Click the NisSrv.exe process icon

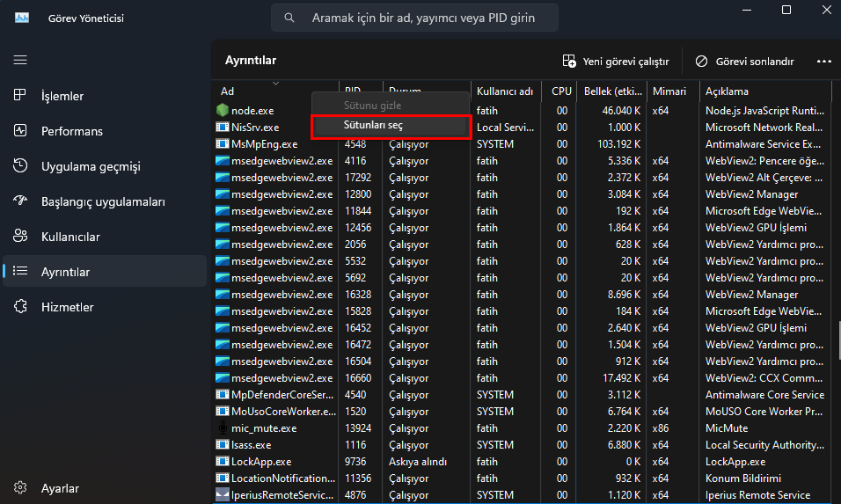(x=222, y=127)
